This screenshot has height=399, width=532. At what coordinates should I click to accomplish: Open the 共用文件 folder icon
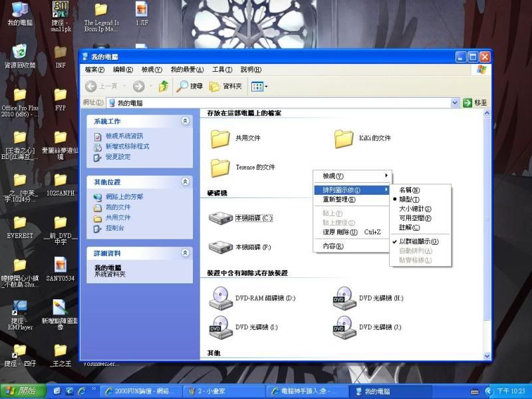tap(220, 138)
